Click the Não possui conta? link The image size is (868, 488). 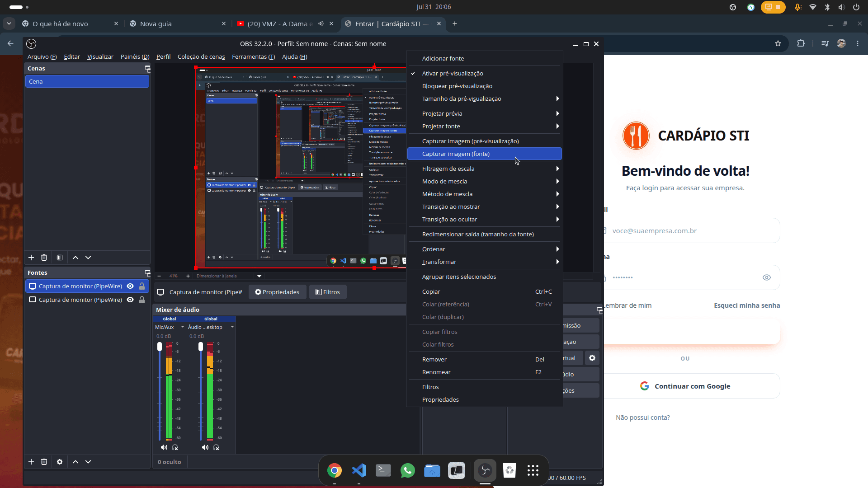tap(642, 418)
